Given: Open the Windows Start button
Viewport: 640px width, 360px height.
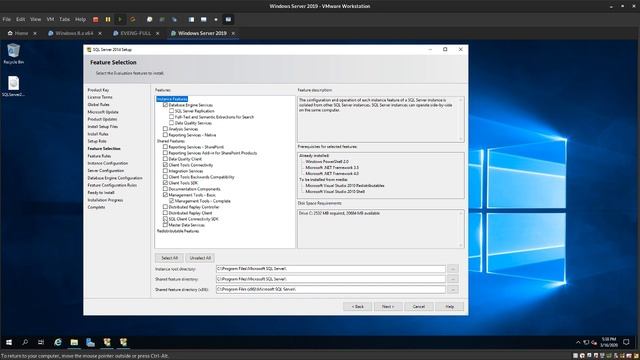Looking at the screenshot, I should coord(9,342).
